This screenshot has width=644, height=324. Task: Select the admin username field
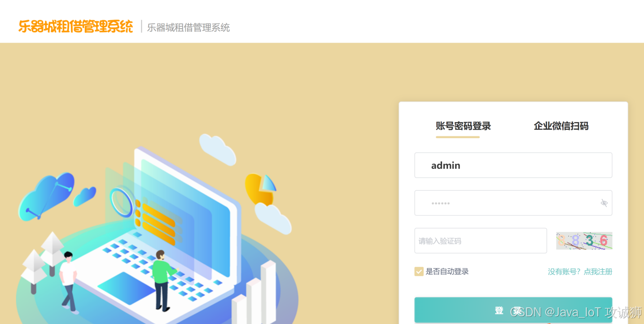coord(513,165)
